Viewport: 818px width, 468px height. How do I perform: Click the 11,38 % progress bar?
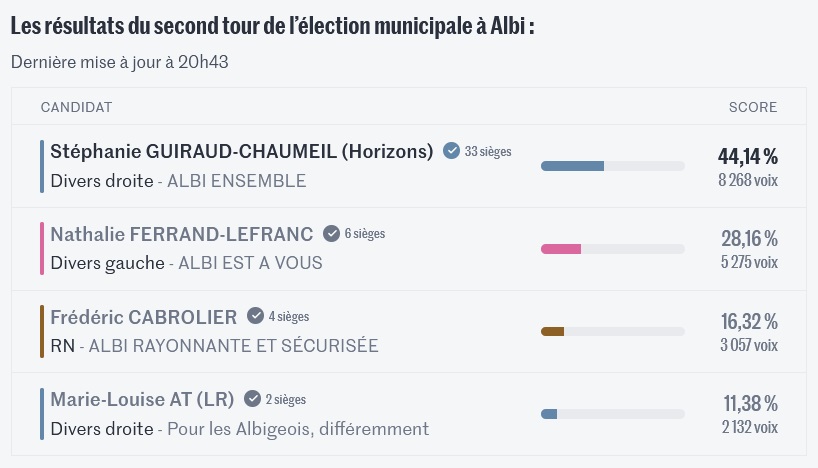pyautogui.click(x=612, y=414)
